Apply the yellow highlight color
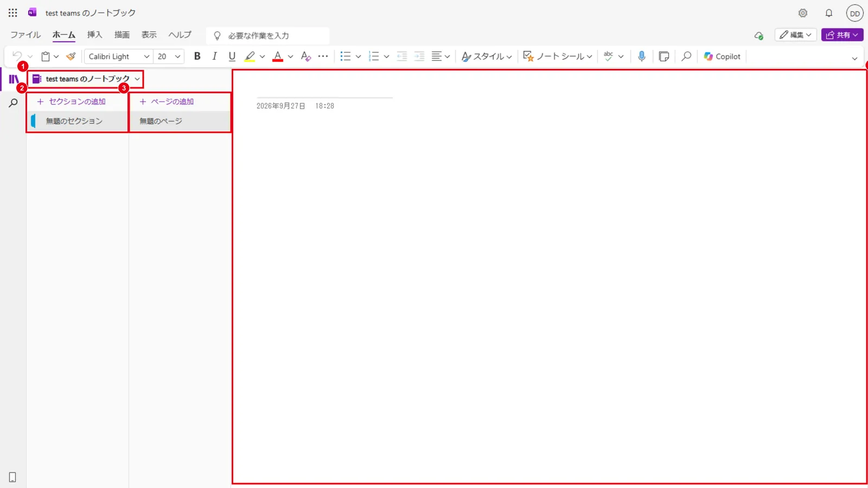This screenshot has width=868, height=488. pos(250,56)
